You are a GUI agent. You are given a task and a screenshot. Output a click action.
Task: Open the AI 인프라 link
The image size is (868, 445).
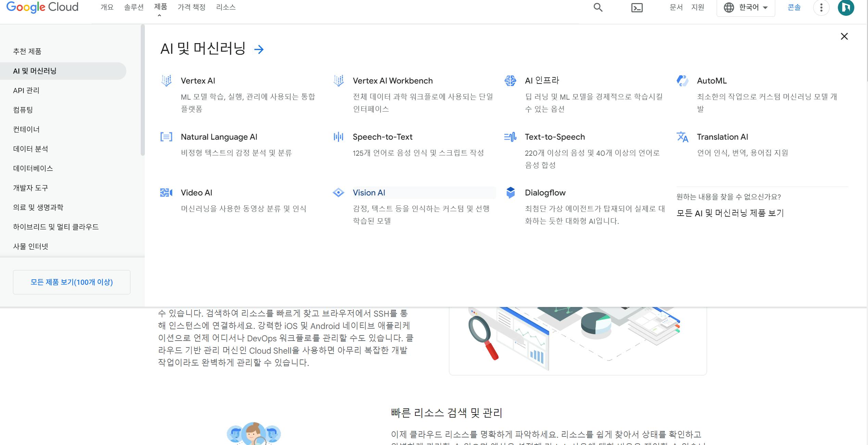pyautogui.click(x=542, y=81)
